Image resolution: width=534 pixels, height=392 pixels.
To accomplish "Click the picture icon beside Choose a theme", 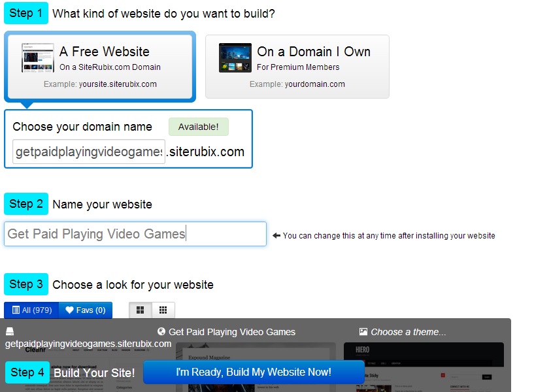I will 363,332.
